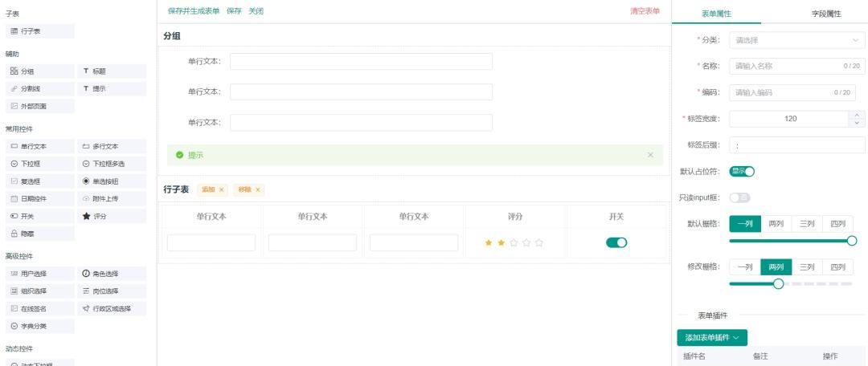The width and height of the screenshot is (868, 366).
Task: Select the 角色选择 role picker control
Action: click(112, 274)
